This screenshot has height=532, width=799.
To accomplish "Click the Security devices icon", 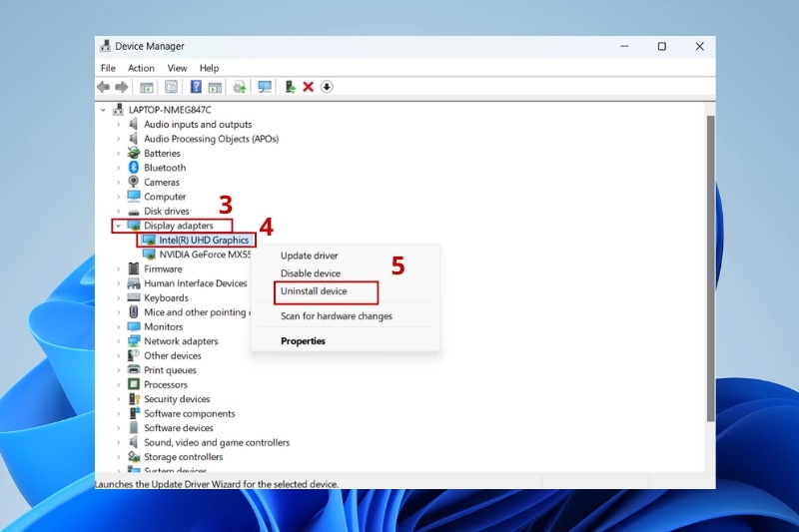I will pos(134,398).
